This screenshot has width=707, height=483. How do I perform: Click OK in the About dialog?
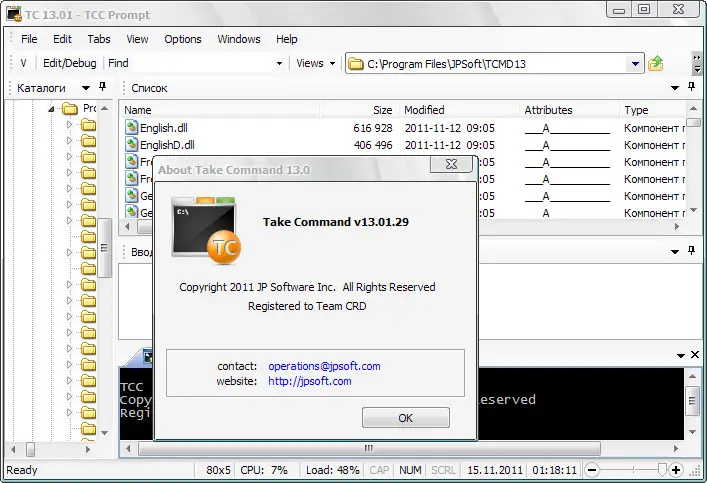coord(405,418)
